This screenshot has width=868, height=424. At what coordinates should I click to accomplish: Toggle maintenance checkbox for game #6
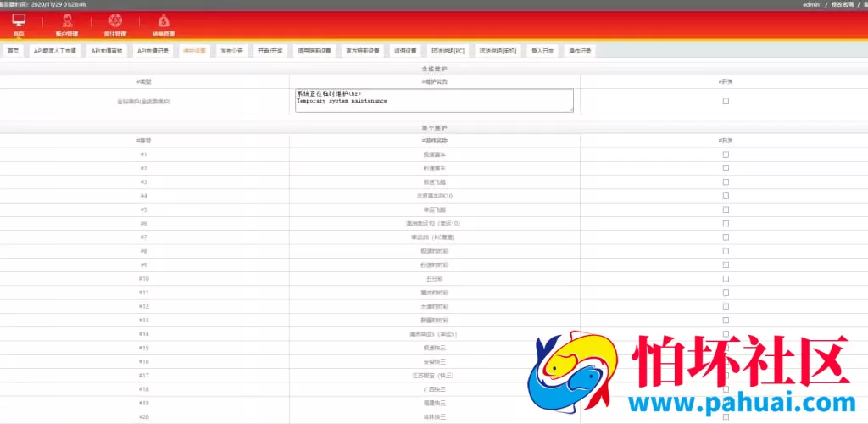tap(726, 224)
